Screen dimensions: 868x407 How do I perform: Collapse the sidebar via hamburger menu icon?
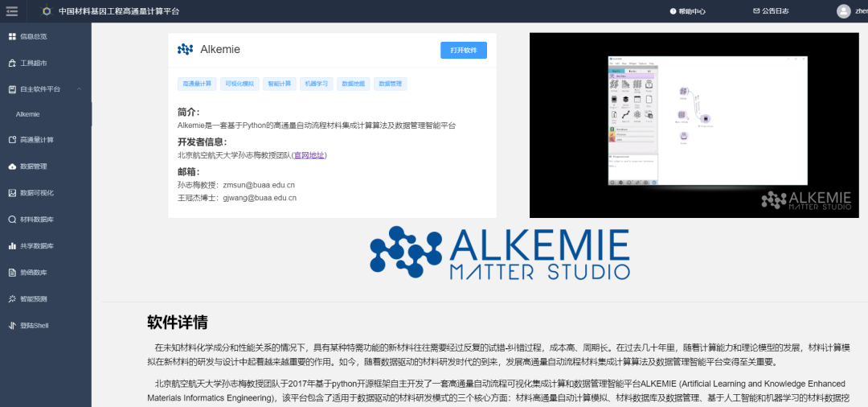coord(11,10)
